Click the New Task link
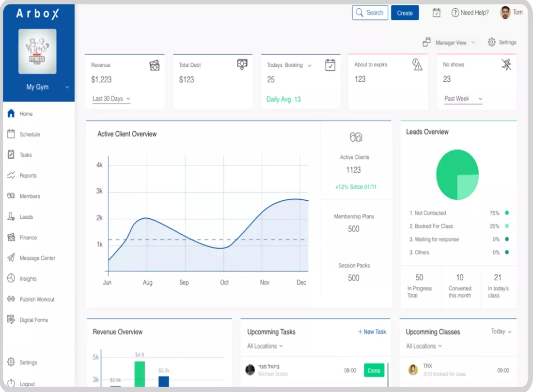This screenshot has height=392, width=533. tap(372, 332)
